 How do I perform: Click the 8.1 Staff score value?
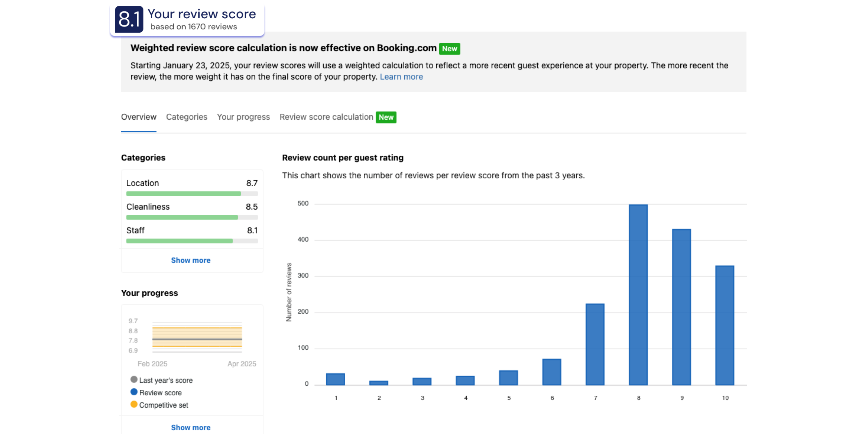[x=252, y=230]
